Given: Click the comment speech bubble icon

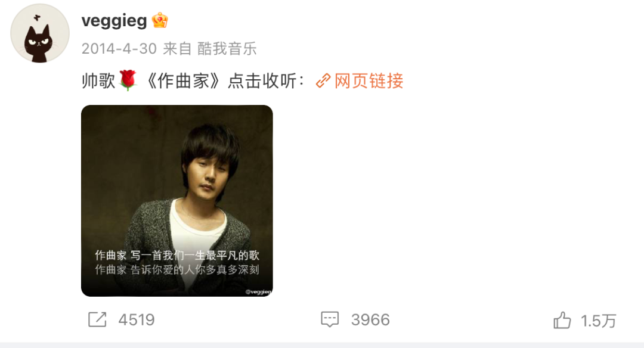Looking at the screenshot, I should [x=330, y=319].
